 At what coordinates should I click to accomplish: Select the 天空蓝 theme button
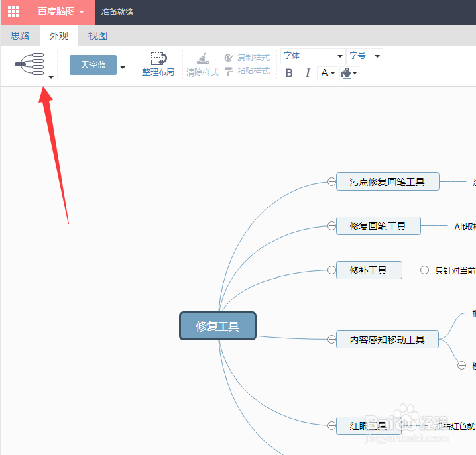coord(93,64)
